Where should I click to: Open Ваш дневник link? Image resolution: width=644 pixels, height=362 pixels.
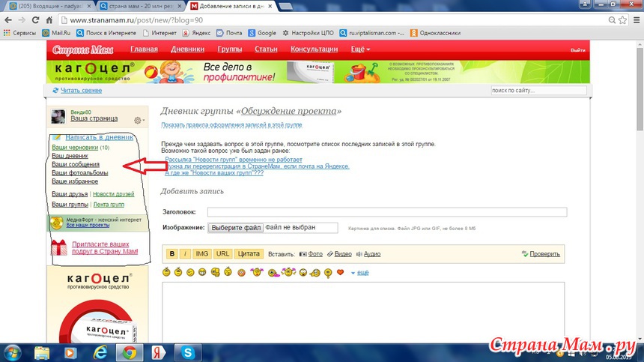click(70, 156)
